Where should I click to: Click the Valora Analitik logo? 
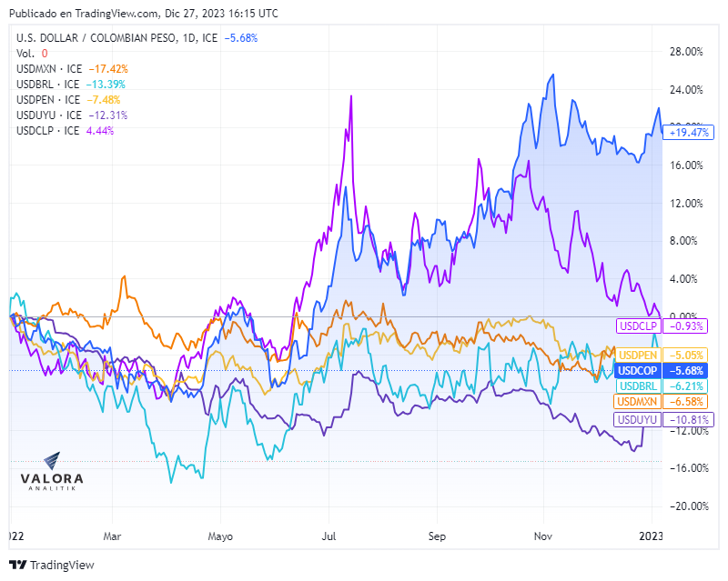(x=52, y=472)
